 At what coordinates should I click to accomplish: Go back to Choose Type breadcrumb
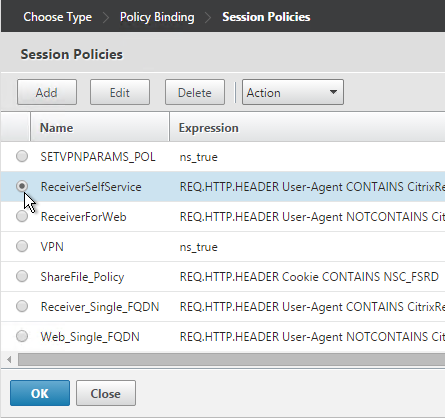coord(58,17)
